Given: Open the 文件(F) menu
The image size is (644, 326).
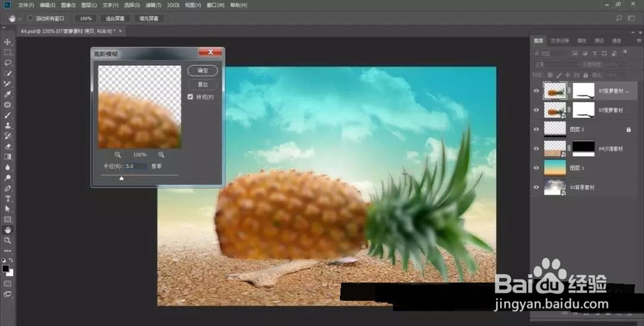Looking at the screenshot, I should tap(26, 5).
